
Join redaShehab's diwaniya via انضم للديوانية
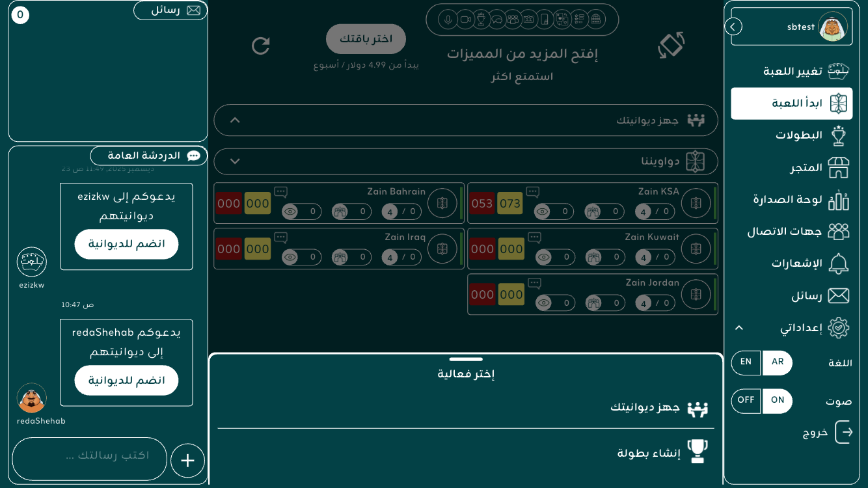126,381
